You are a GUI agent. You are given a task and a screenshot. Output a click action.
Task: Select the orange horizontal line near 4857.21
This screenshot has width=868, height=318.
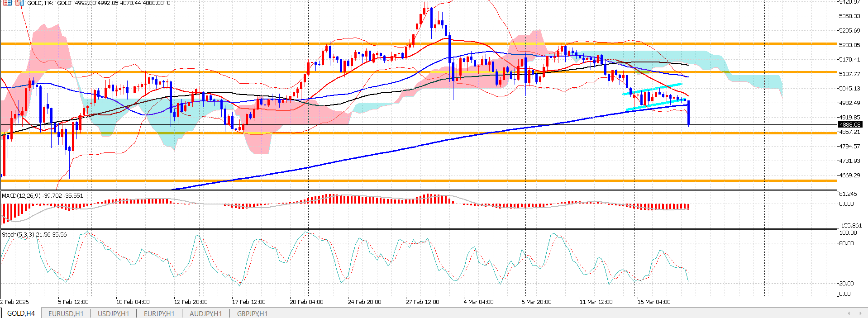tap(407, 133)
